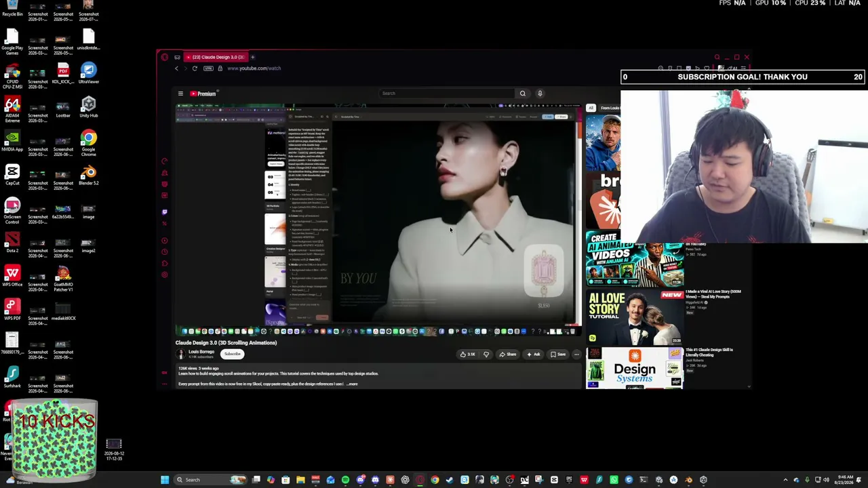Click the www.youtube.com/watch address bar
The image size is (868, 488).
(x=254, y=68)
